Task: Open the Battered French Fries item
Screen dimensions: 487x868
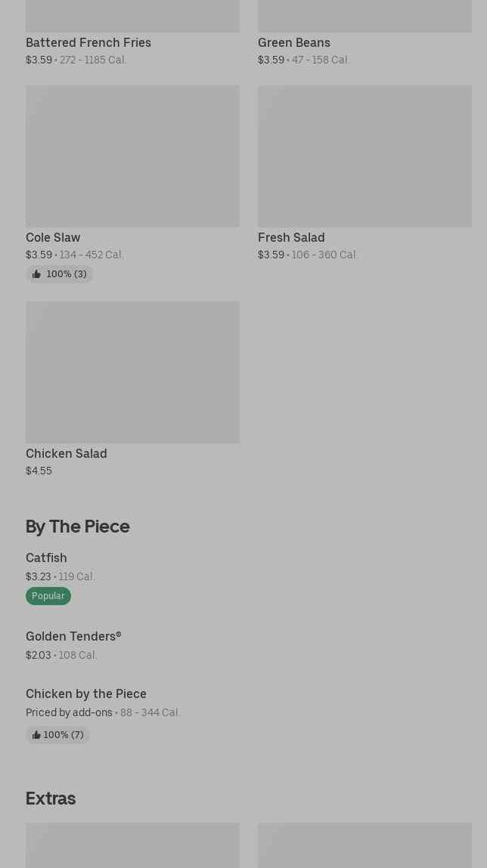Action: [x=88, y=42]
